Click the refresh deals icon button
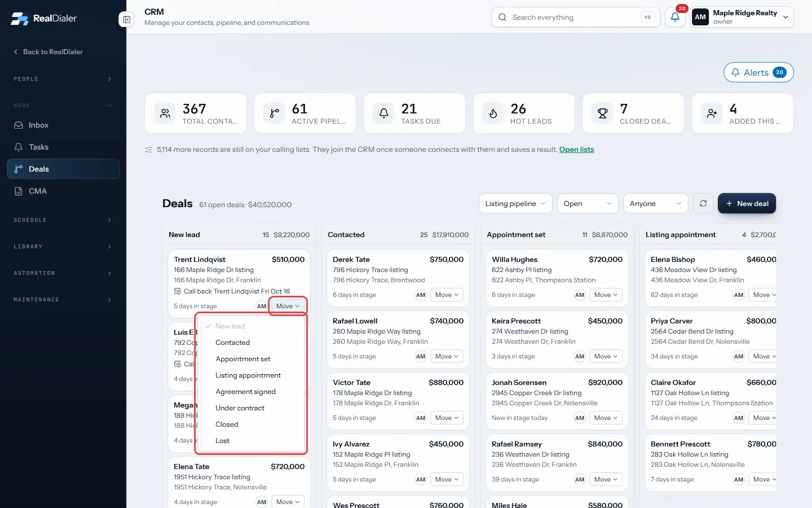Viewport: 812px width, 508px height. coord(703,204)
